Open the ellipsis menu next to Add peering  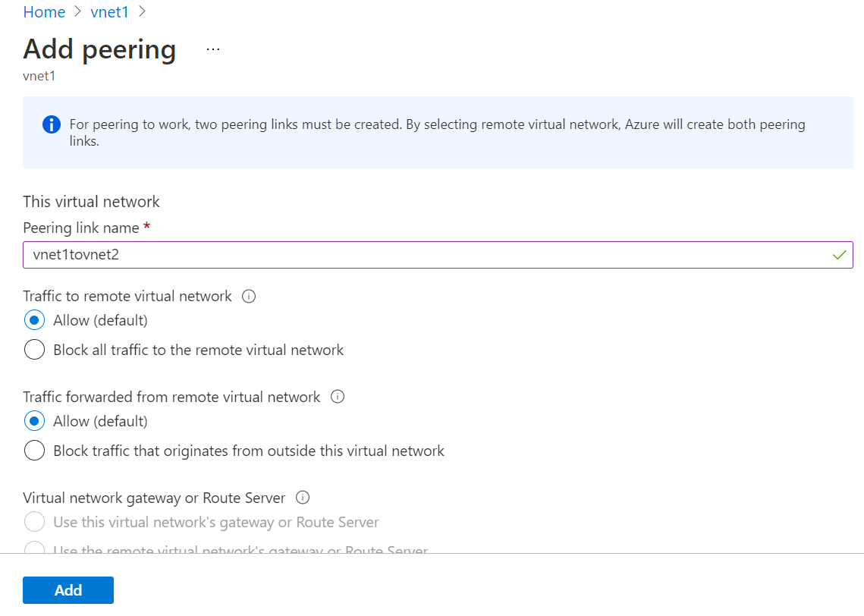pos(213,49)
